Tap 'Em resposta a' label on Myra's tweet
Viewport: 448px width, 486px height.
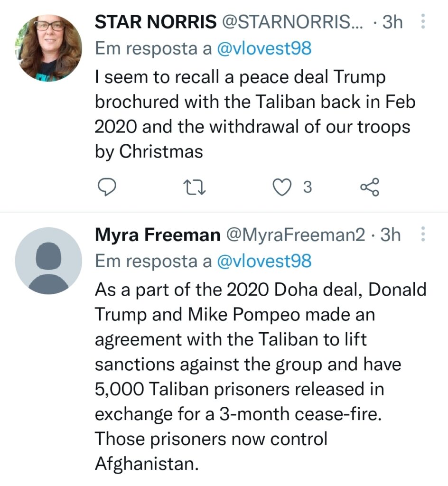153,261
